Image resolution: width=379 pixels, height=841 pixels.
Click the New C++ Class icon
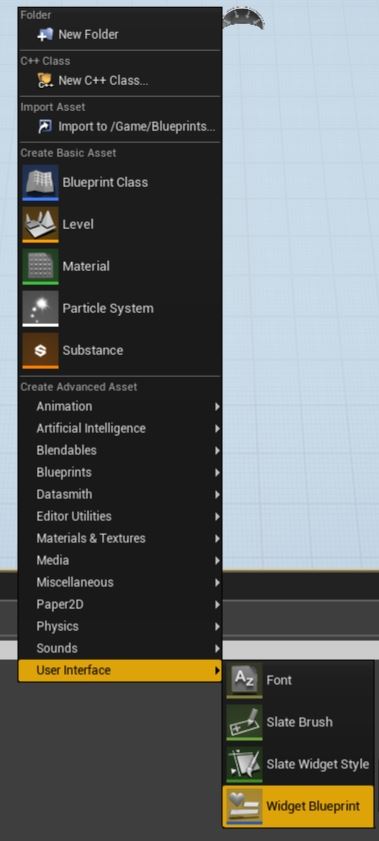[x=45, y=80]
